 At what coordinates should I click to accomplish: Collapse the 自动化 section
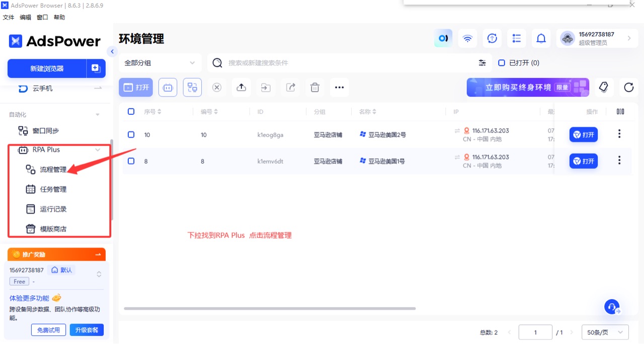coord(98,115)
